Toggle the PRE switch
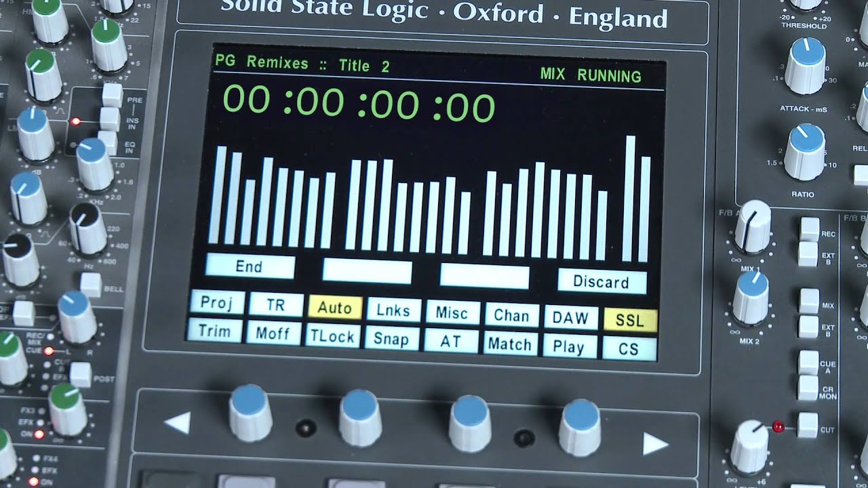This screenshot has width=868, height=488. (113, 95)
